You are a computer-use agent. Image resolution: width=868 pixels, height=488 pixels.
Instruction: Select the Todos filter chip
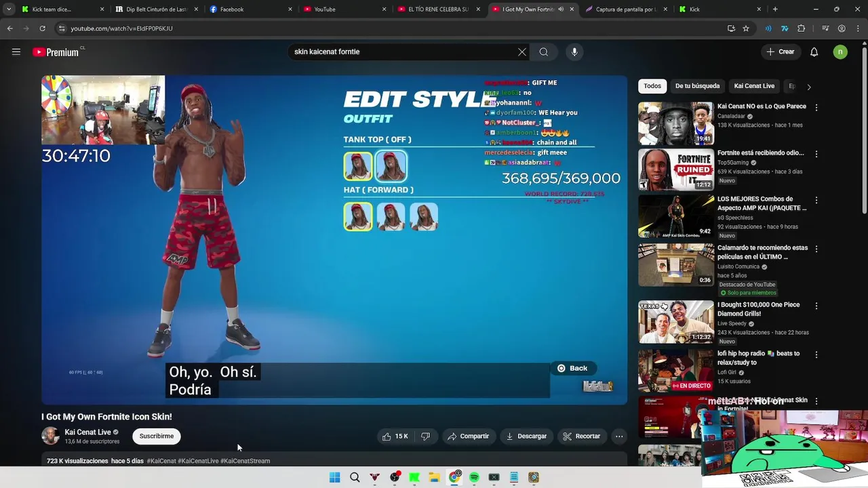652,86
